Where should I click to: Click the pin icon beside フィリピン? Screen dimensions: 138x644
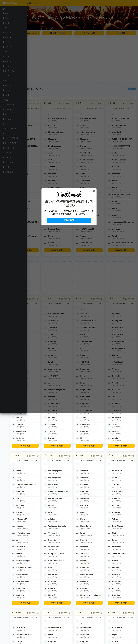[3, 114]
